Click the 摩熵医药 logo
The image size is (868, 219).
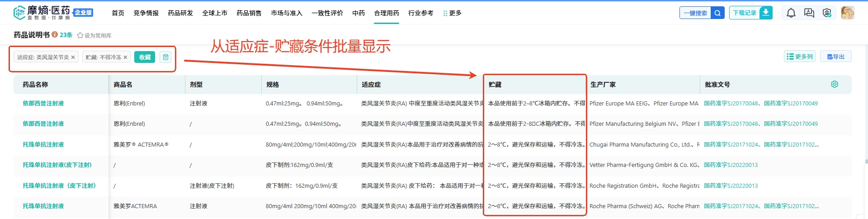tap(42, 13)
